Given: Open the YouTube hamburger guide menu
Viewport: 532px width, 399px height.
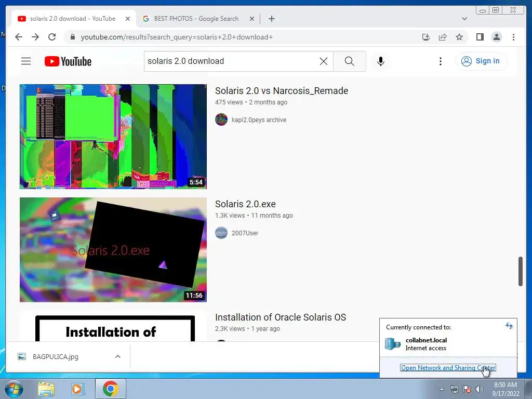Looking at the screenshot, I should [x=26, y=61].
